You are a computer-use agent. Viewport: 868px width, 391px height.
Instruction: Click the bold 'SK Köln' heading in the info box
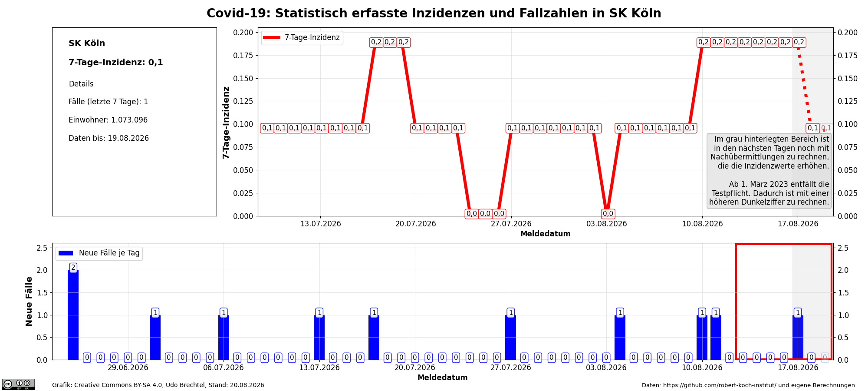87,43
